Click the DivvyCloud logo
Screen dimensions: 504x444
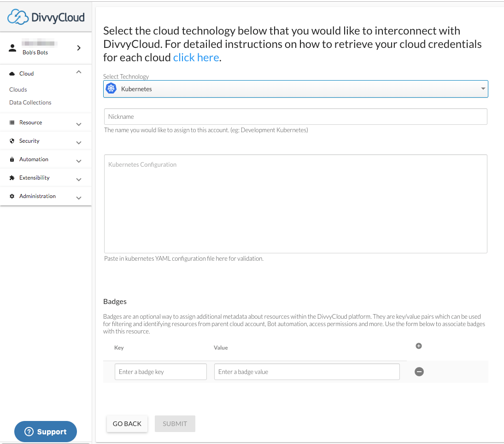click(46, 17)
